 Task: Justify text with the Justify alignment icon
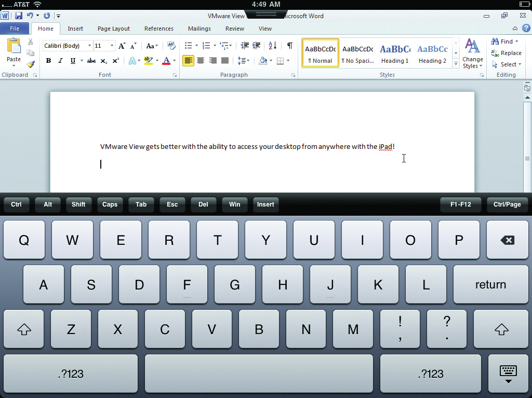[225, 61]
